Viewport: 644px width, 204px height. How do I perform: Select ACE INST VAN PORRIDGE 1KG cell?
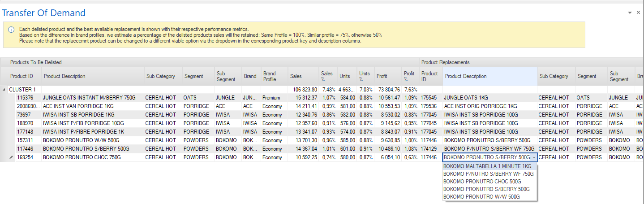tap(93, 106)
